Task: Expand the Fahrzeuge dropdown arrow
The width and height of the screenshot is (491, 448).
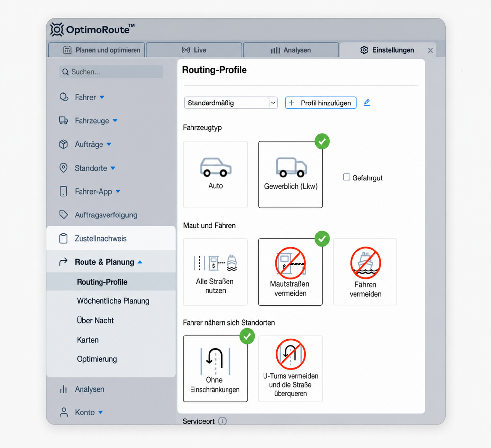Action: point(115,121)
